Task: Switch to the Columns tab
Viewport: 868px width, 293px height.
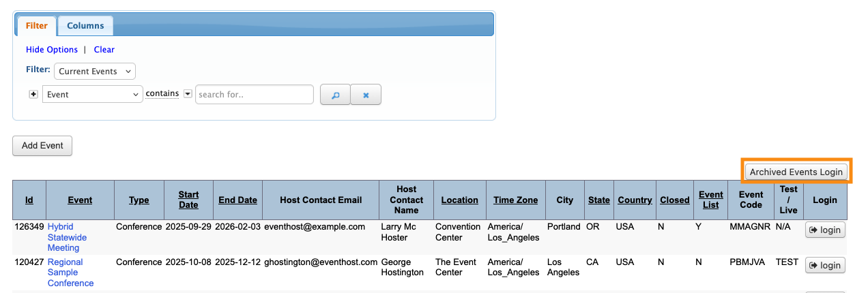Action: tap(85, 26)
